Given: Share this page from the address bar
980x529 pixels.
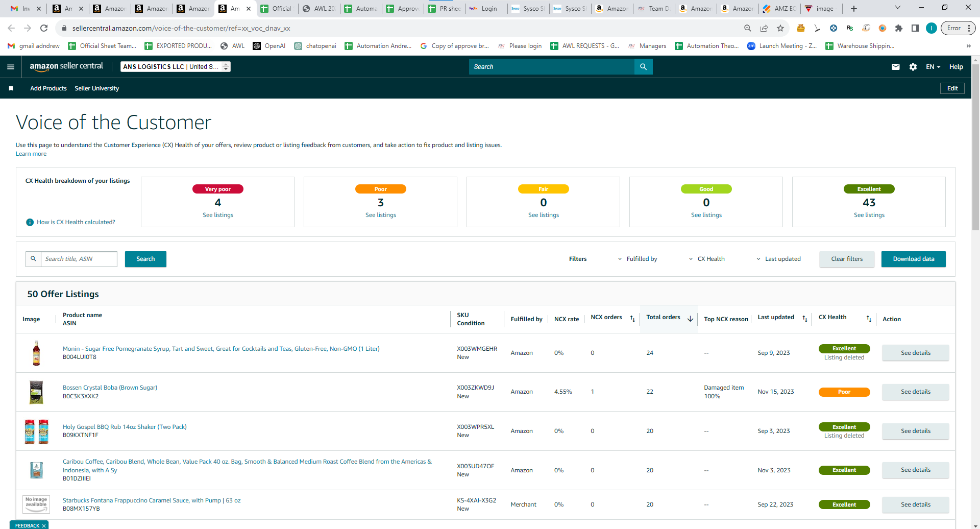Looking at the screenshot, I should tap(764, 28).
